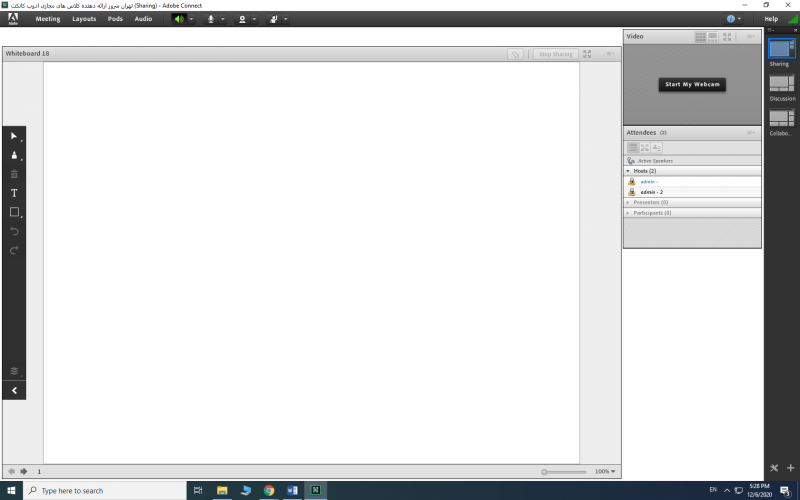Switch Attendees pod to breakout room view
This screenshot has width=800, height=500.
[x=645, y=148]
